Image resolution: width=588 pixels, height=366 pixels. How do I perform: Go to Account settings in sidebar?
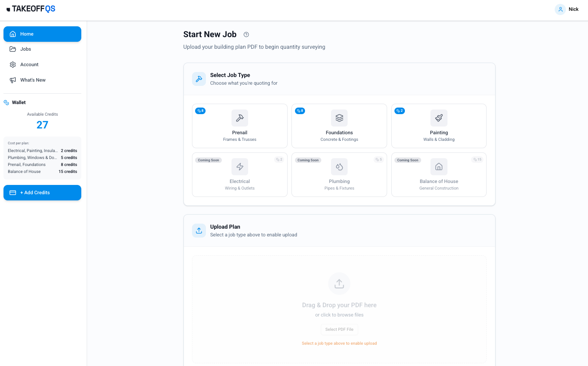(x=29, y=65)
